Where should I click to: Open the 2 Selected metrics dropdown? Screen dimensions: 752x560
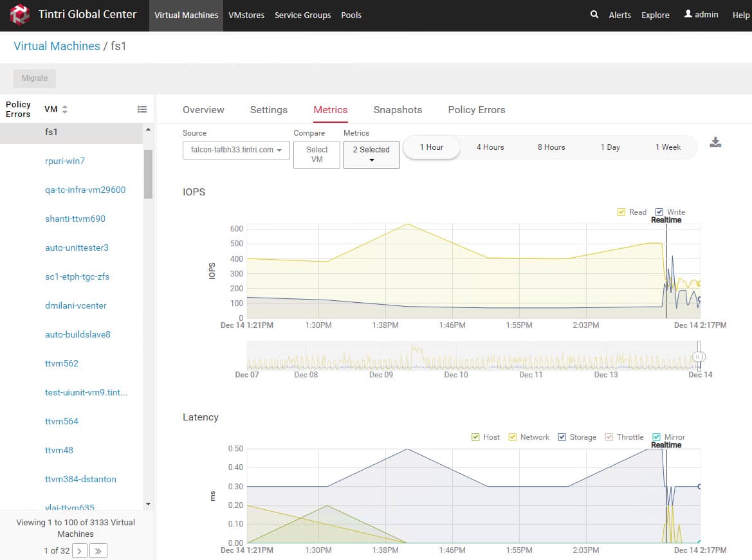[371, 154]
